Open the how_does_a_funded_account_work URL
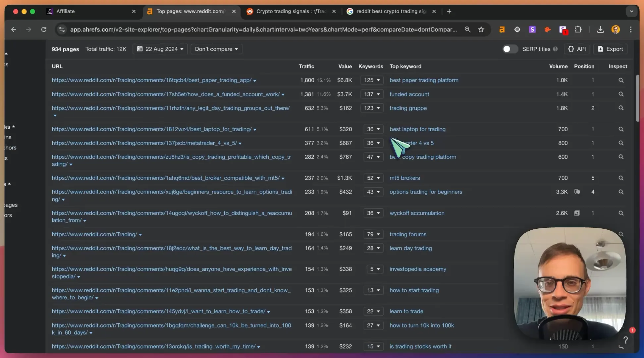Viewport: 644px width, 358px height. click(166, 94)
